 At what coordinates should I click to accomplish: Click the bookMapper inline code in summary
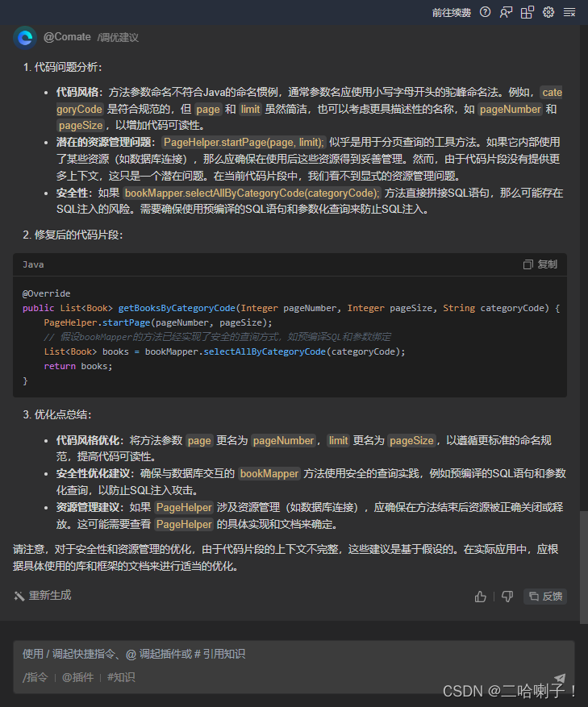[x=269, y=473]
